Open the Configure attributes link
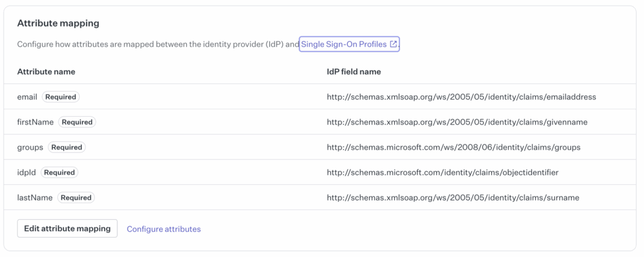Screen dimensions: 644x257 tap(164, 229)
